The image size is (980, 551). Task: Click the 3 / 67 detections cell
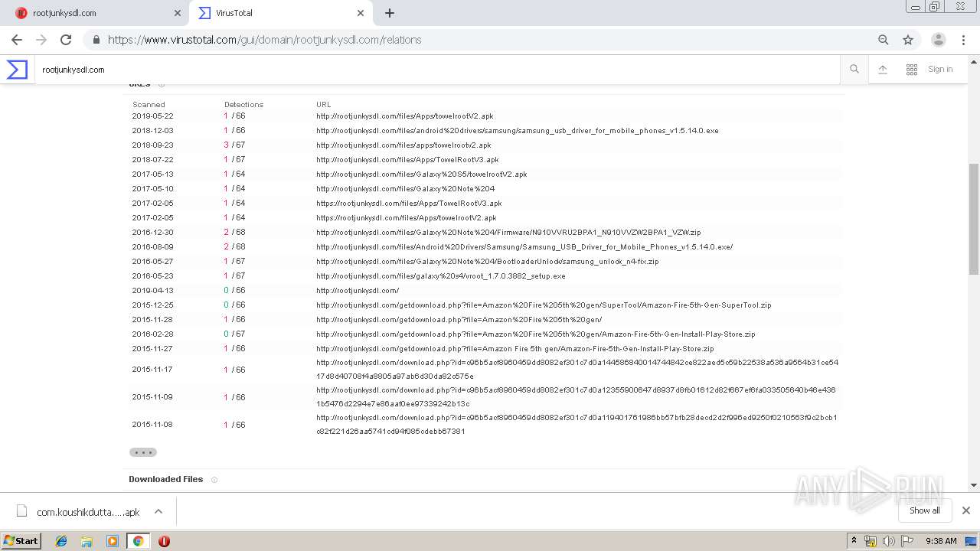[234, 145]
